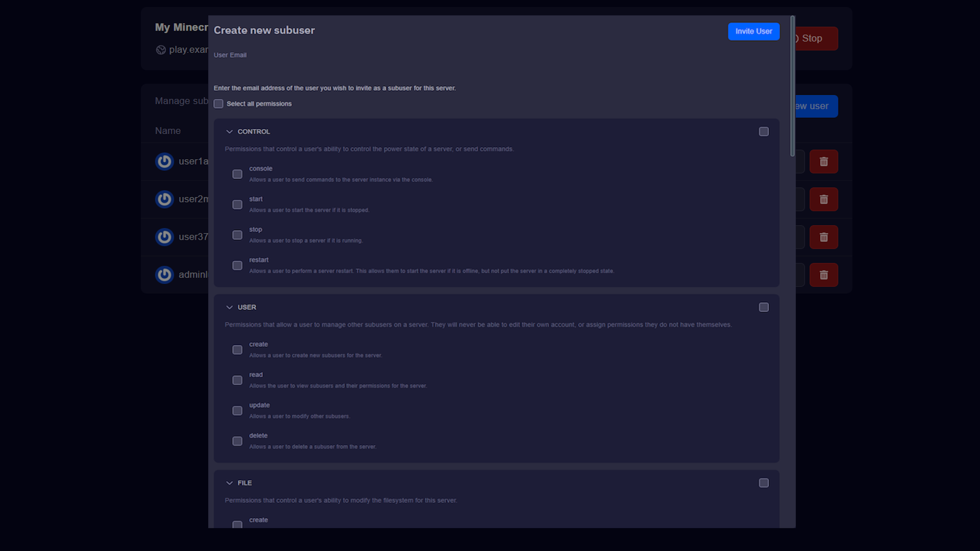980x551 pixels.
Task: Check the USER update permission
Action: click(x=237, y=411)
